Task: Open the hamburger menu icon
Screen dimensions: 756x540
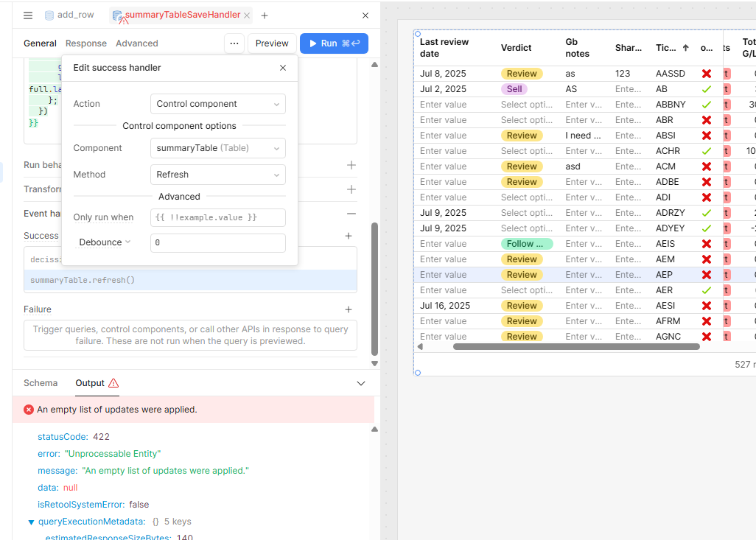Action: point(28,15)
